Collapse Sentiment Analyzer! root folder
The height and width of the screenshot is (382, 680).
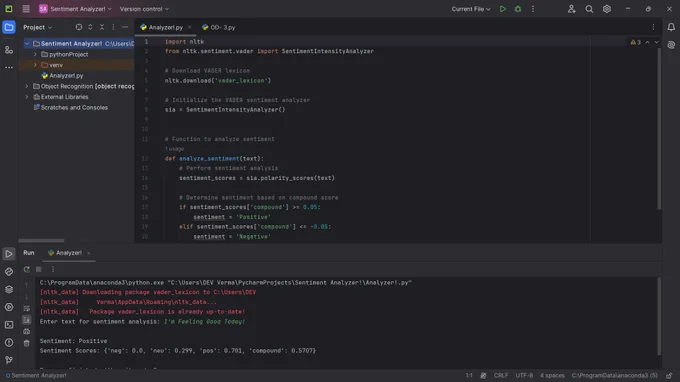point(27,44)
